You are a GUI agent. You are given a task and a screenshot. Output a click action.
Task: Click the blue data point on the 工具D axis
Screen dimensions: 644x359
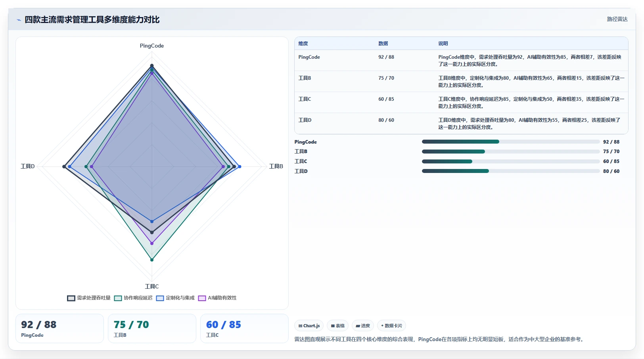coord(70,167)
